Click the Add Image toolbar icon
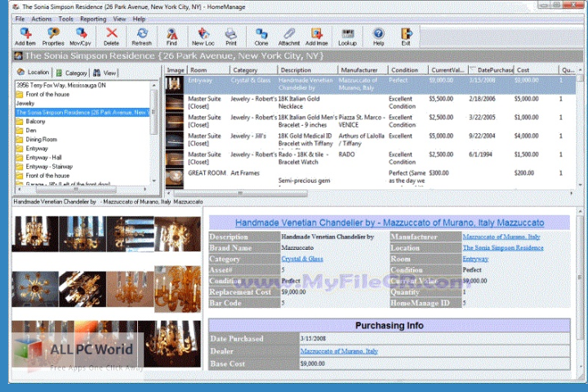The image size is (588, 392). pyautogui.click(x=317, y=37)
